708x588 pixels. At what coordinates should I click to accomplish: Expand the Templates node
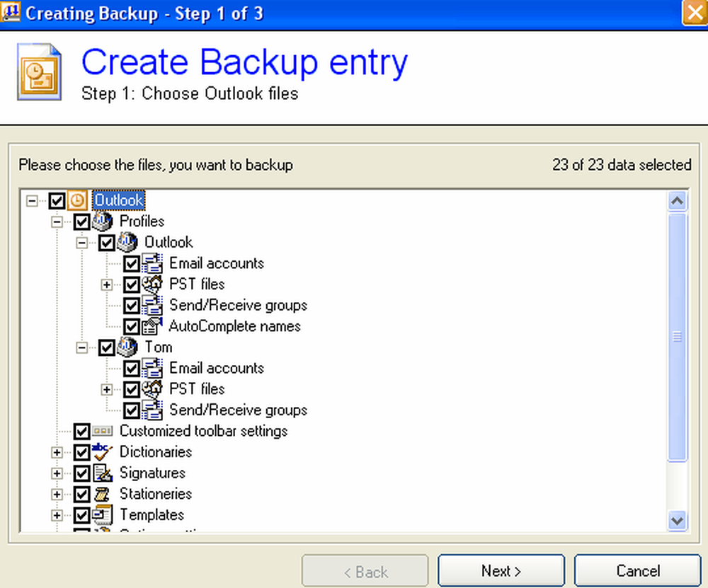pos(57,515)
